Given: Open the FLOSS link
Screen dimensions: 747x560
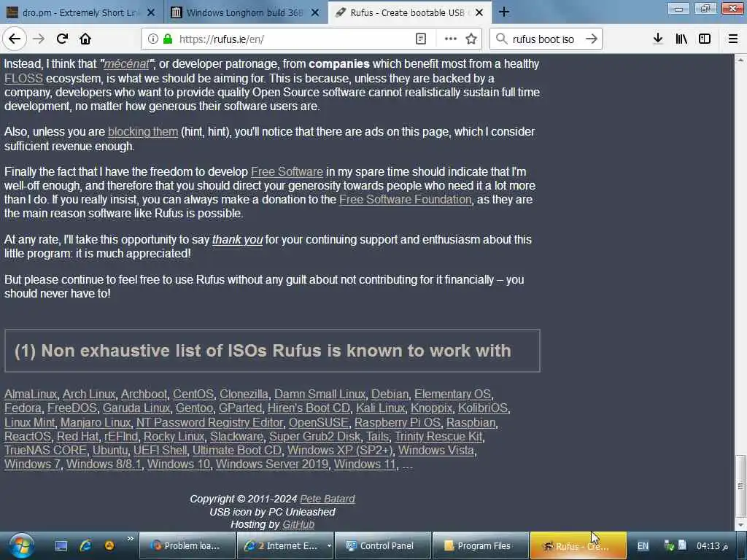Looking at the screenshot, I should pos(23,79).
